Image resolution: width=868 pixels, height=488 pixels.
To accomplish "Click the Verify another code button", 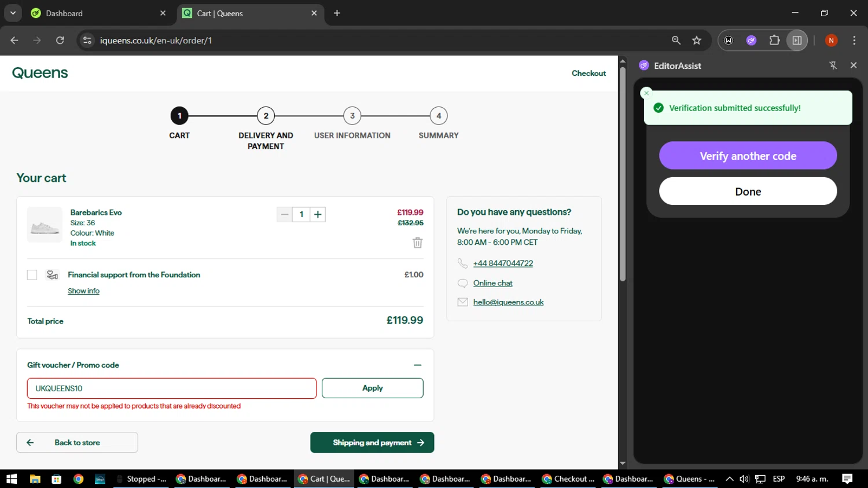I will [748, 156].
